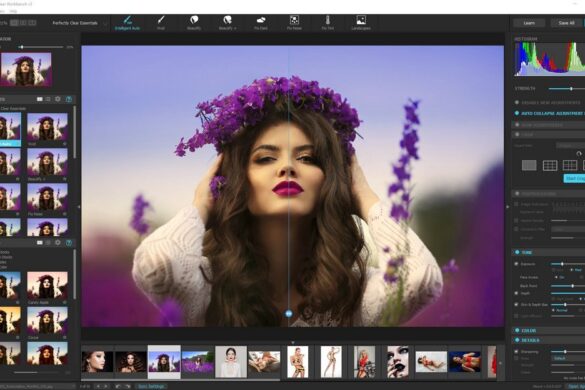Viewport: 585px width, 390px height.
Task: Click the rotate crop arrow icon
Action: (x=579, y=153)
